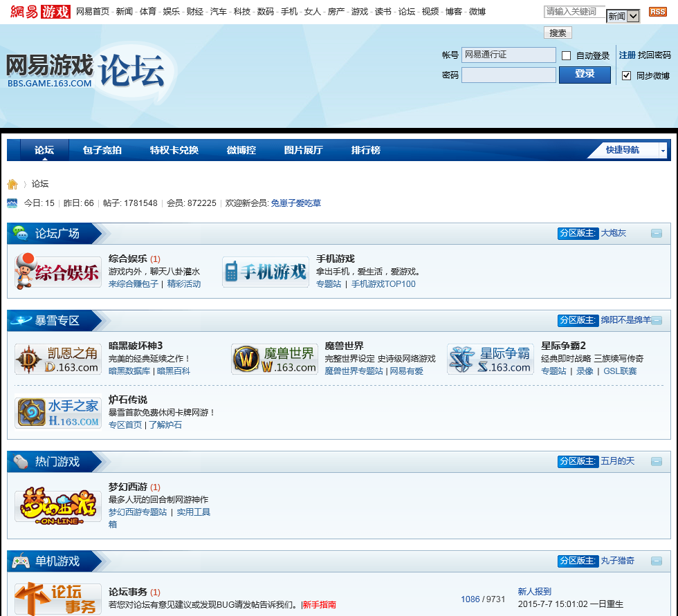
Task: Click the 注册 register link
Action: click(x=627, y=55)
